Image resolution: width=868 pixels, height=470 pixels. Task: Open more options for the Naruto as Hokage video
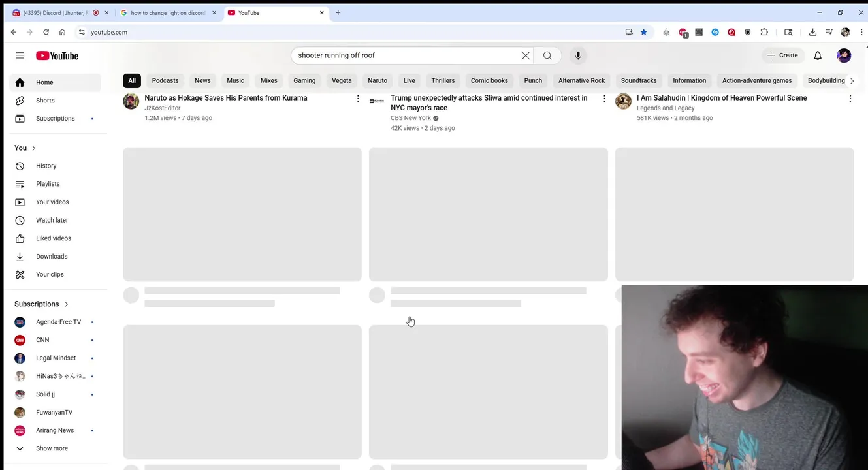[357, 99]
